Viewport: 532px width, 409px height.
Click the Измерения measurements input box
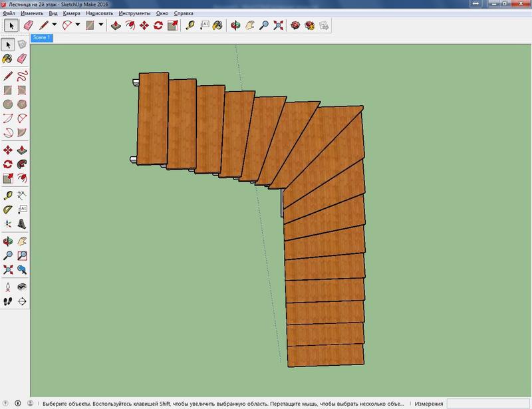click(x=487, y=403)
